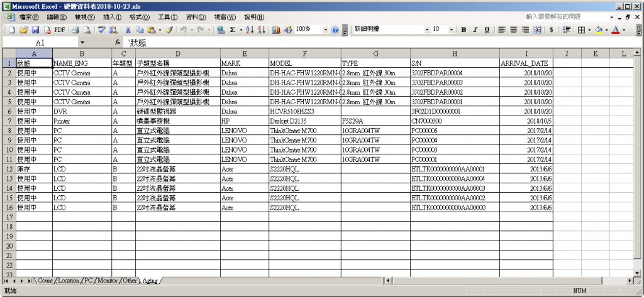
Task: Run the ABC spelling check
Action: [x=101, y=30]
